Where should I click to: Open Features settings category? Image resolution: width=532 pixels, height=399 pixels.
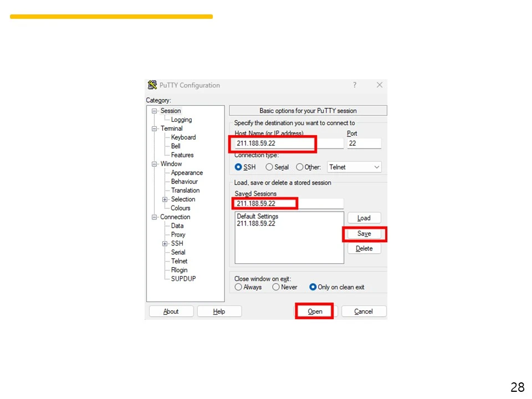coord(182,155)
